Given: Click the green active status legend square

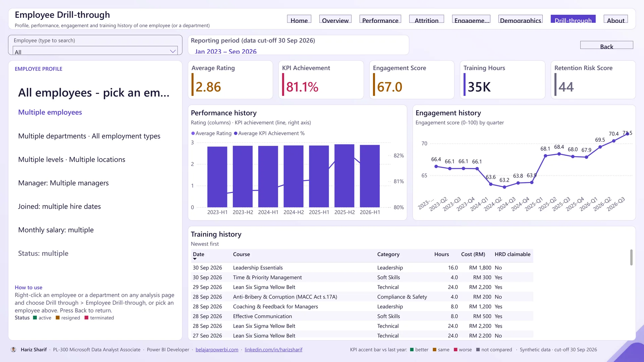Looking at the screenshot, I should pos(35,318).
